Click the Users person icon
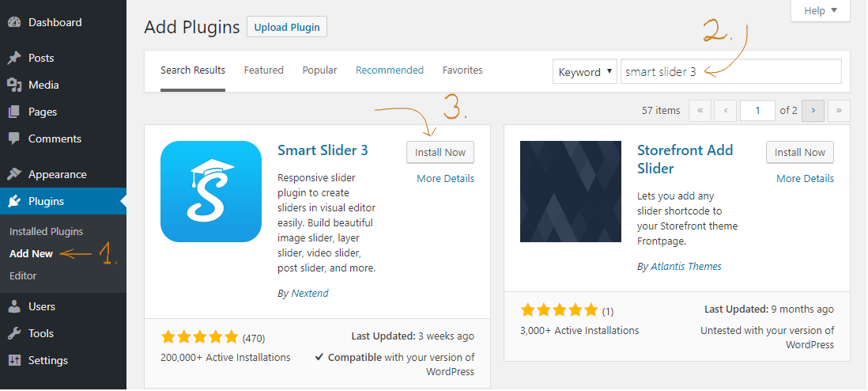 coord(14,306)
